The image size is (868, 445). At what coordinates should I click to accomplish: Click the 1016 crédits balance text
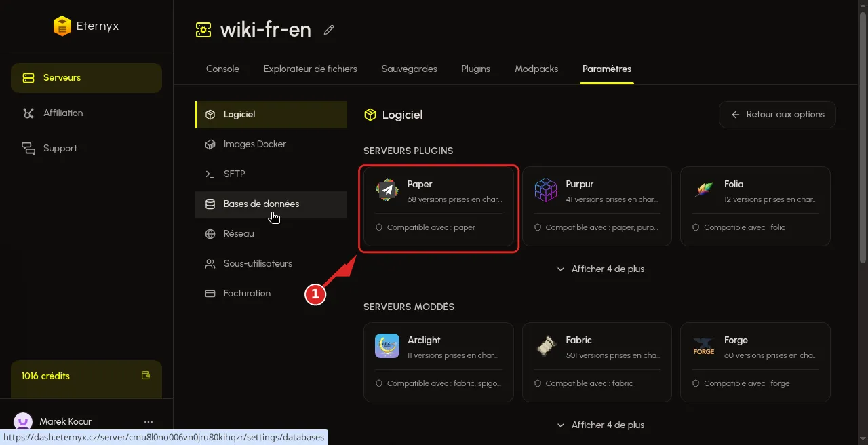pos(45,376)
